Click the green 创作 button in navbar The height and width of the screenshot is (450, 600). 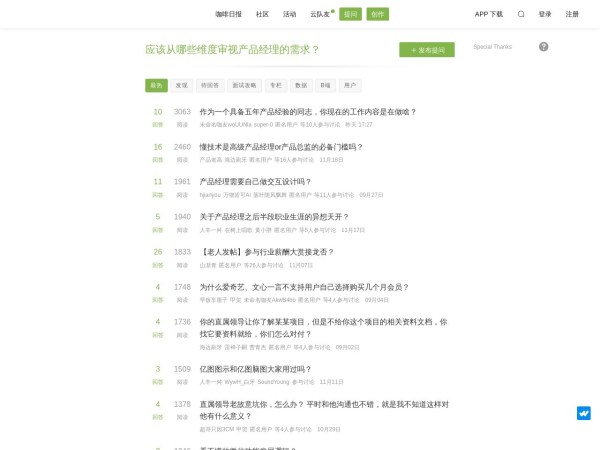click(x=378, y=14)
